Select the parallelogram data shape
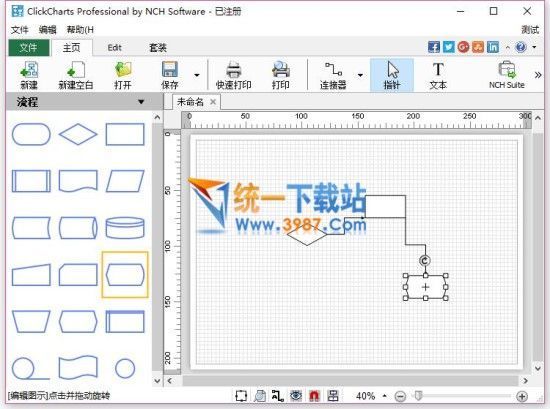The height and width of the screenshot is (409, 550). point(125,181)
